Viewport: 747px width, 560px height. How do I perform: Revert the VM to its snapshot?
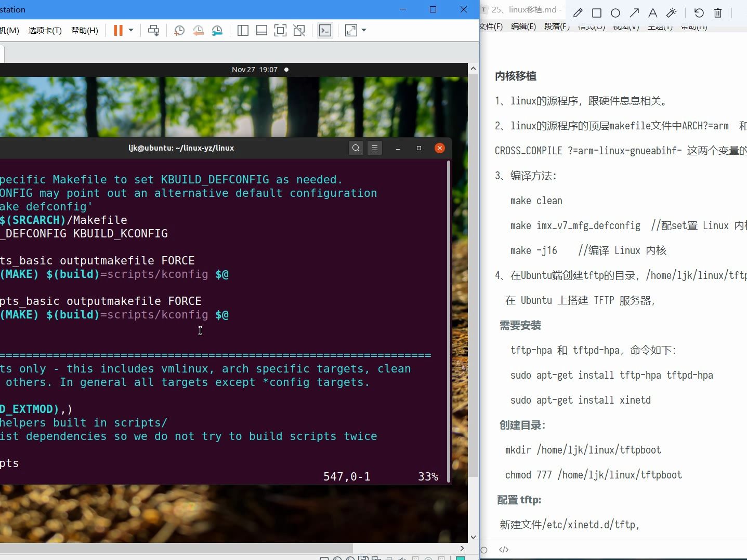[x=198, y=30]
